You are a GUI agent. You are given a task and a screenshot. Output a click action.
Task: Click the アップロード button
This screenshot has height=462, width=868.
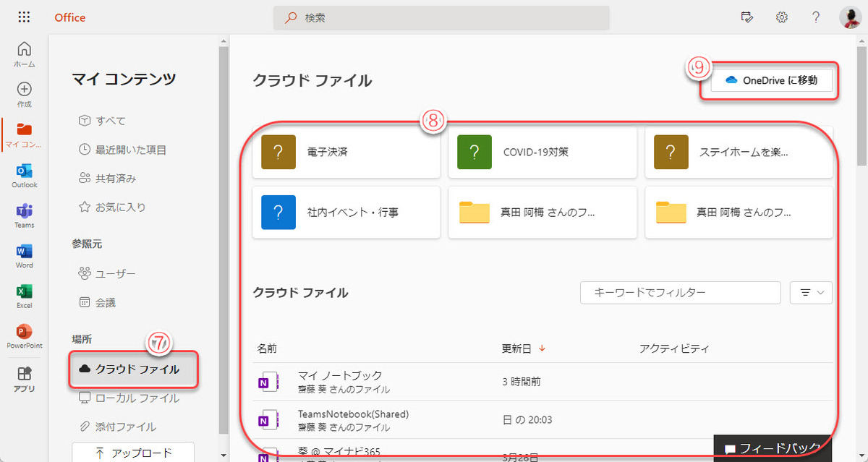(133, 453)
